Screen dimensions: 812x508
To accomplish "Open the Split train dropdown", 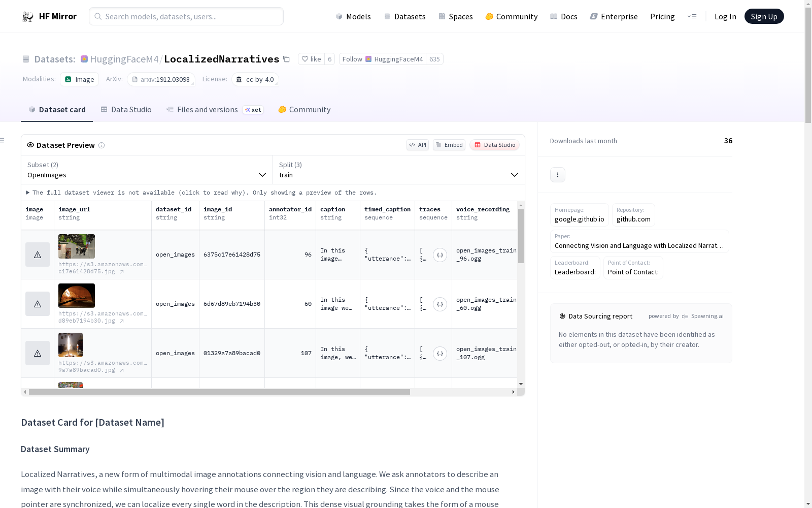I will (399, 170).
